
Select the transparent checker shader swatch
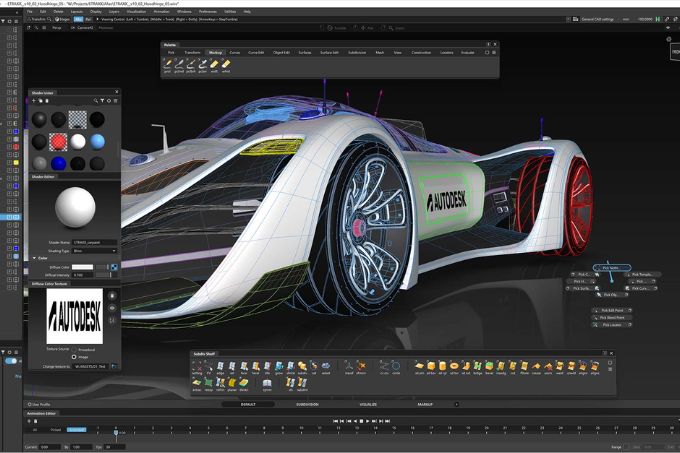78,119
